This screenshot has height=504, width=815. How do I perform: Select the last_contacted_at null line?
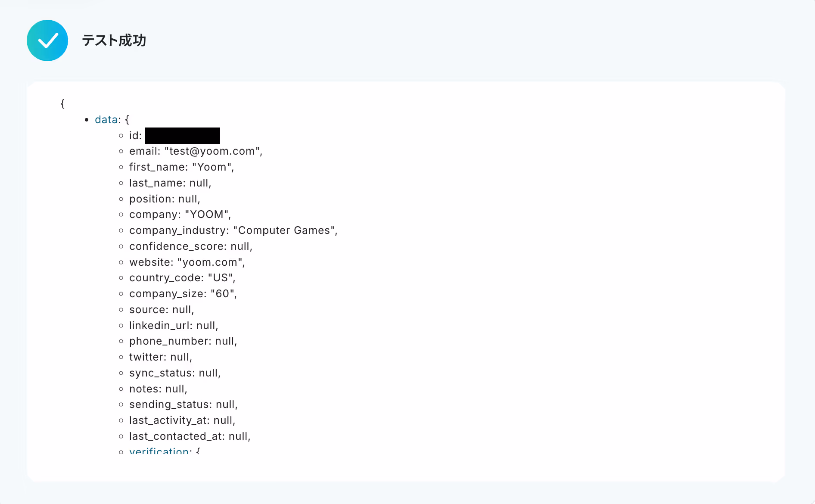pyautogui.click(x=190, y=436)
